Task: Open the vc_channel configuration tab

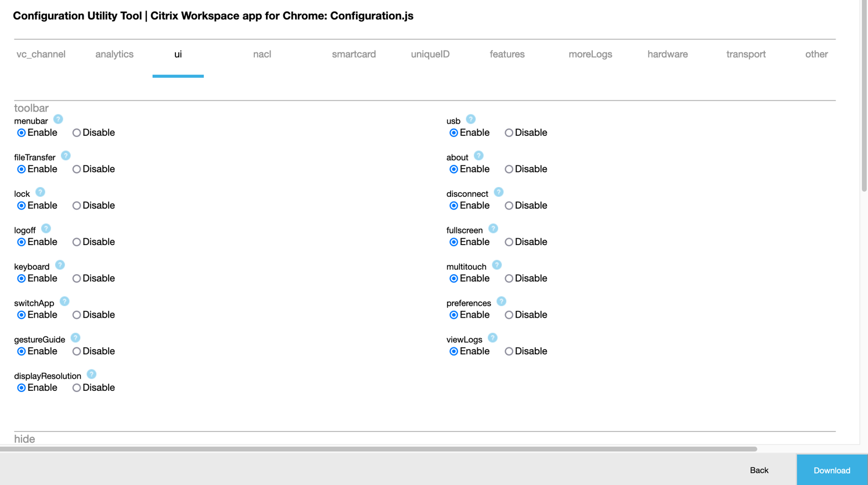Action: (x=41, y=54)
